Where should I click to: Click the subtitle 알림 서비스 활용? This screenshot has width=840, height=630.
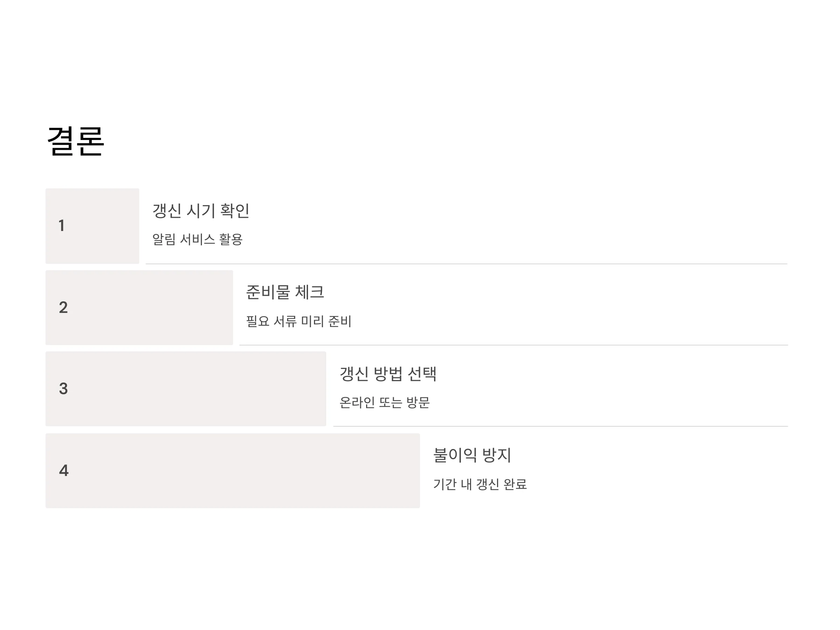point(197,239)
